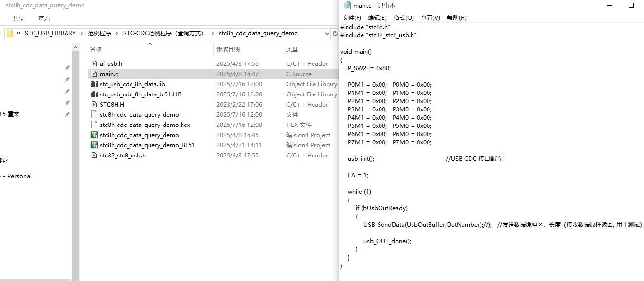Click date 2025/4/21 14:11 in file list

point(239,145)
